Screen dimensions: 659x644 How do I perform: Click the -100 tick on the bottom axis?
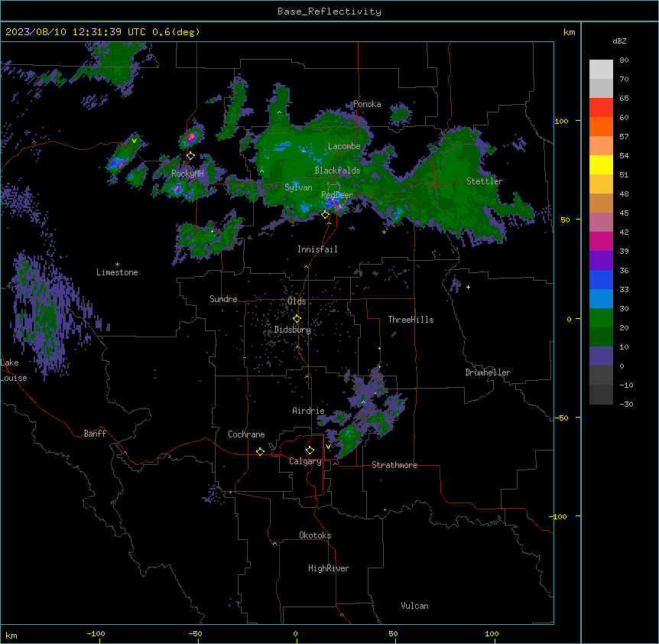pyautogui.click(x=96, y=633)
